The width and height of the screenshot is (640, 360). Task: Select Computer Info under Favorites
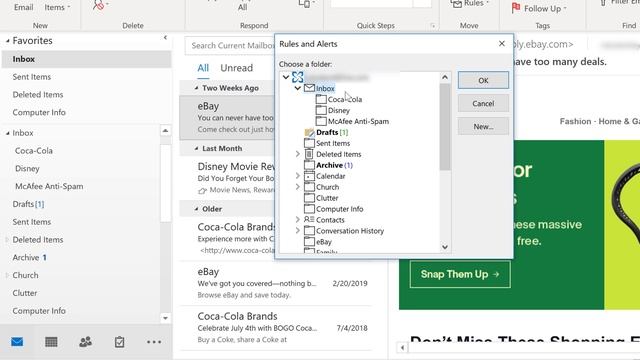coord(86,112)
